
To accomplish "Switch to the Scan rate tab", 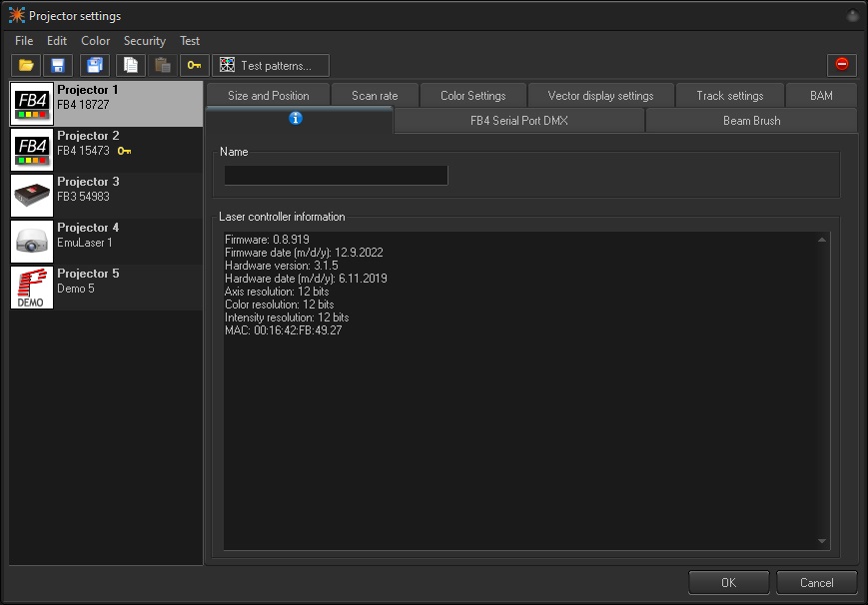I will tap(375, 96).
